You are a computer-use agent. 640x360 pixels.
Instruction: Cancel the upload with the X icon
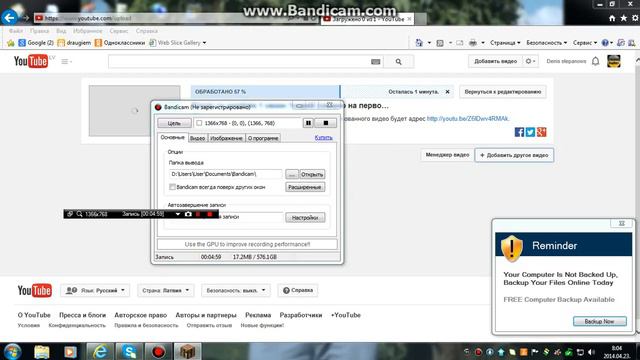coord(447,92)
